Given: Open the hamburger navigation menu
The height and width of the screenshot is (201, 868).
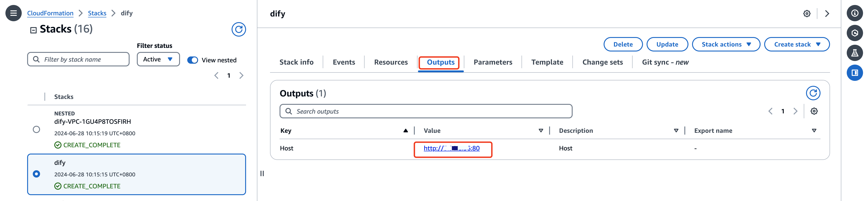Looking at the screenshot, I should point(14,13).
